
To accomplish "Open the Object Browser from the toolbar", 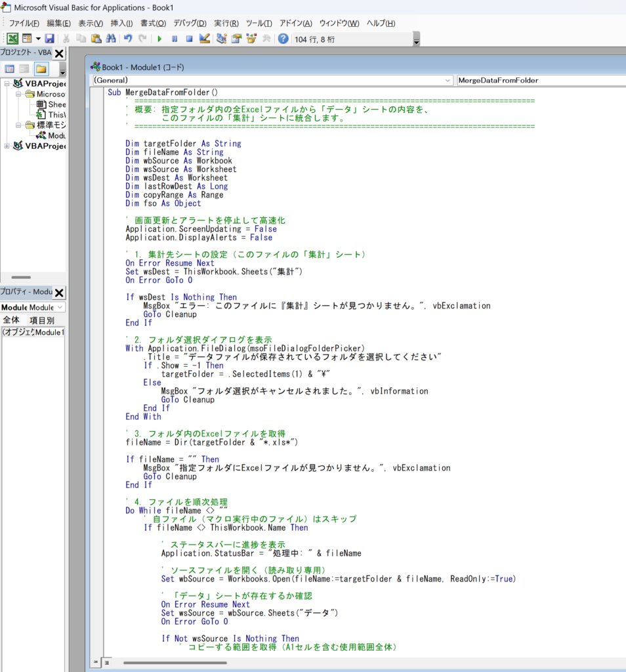I will [251, 39].
